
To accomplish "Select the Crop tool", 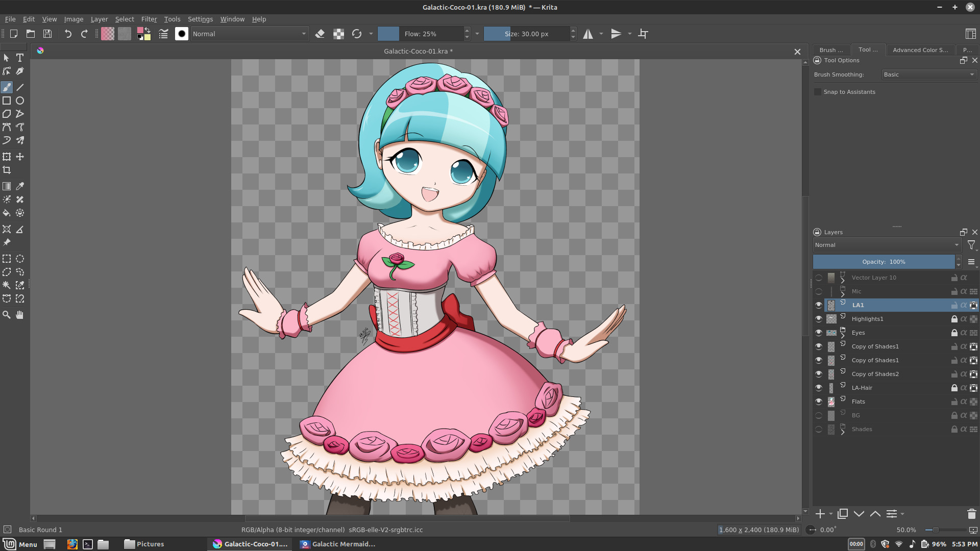I will pyautogui.click(x=7, y=170).
